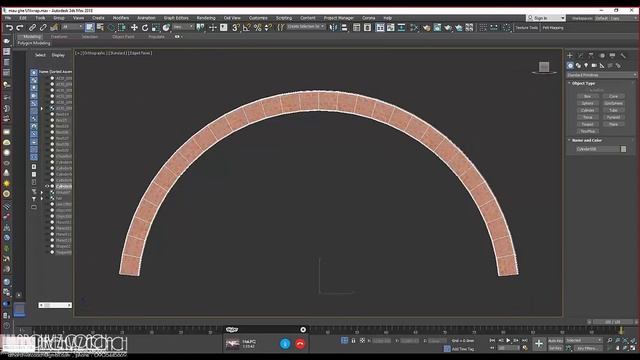The image size is (640, 360).
Task: Click the Redo arrow icon
Action: (20, 28)
